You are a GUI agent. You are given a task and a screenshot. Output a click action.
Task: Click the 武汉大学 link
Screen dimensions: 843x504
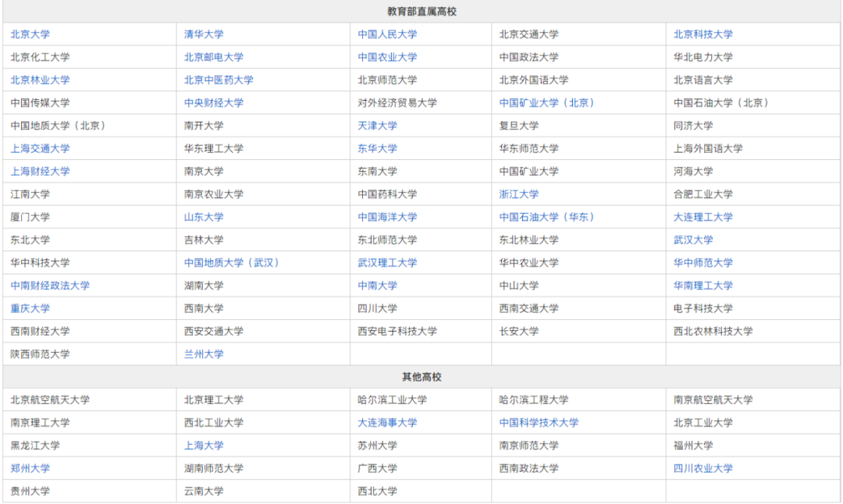click(x=693, y=240)
